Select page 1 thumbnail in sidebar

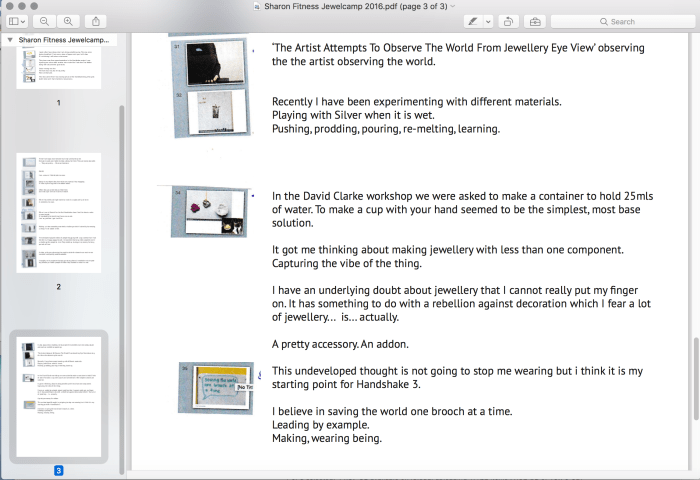(58, 66)
